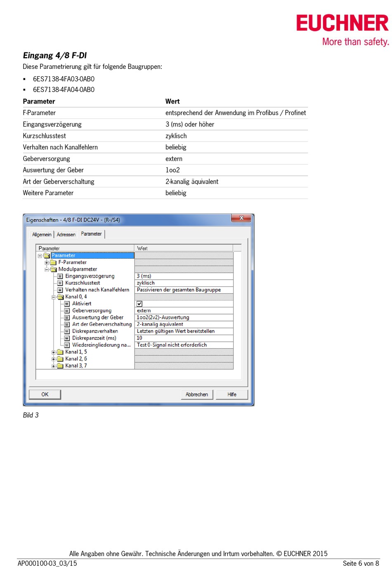Click the Aktiviert parameter sheet icon
The width and height of the screenshot is (392, 569).
[x=67, y=304]
